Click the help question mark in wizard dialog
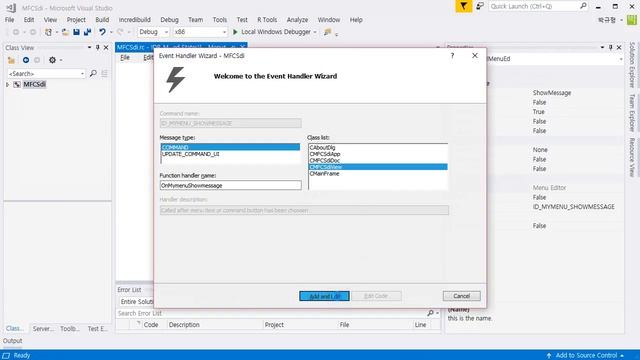The width and height of the screenshot is (640, 360). (452, 56)
